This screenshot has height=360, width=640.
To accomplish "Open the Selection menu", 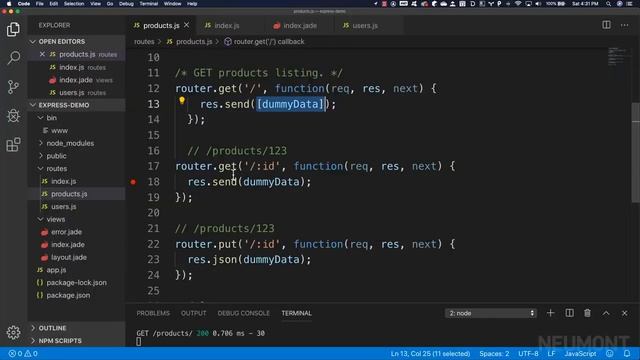I will click(74, 4).
